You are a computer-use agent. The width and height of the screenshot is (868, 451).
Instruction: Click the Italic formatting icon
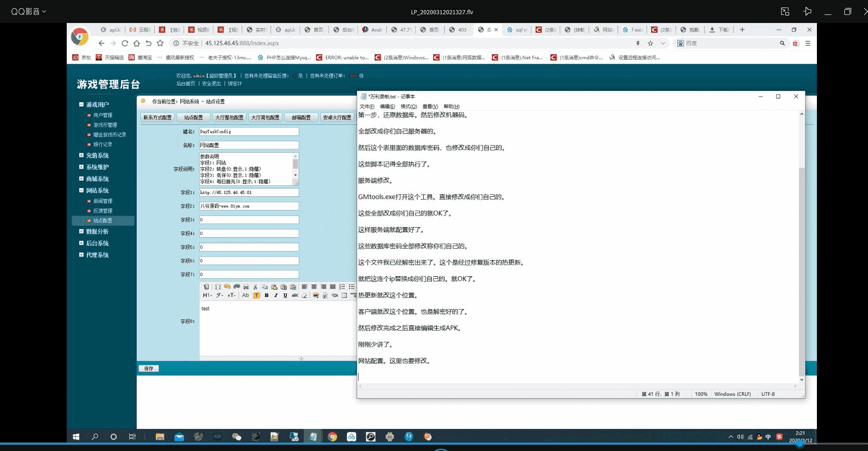276,296
